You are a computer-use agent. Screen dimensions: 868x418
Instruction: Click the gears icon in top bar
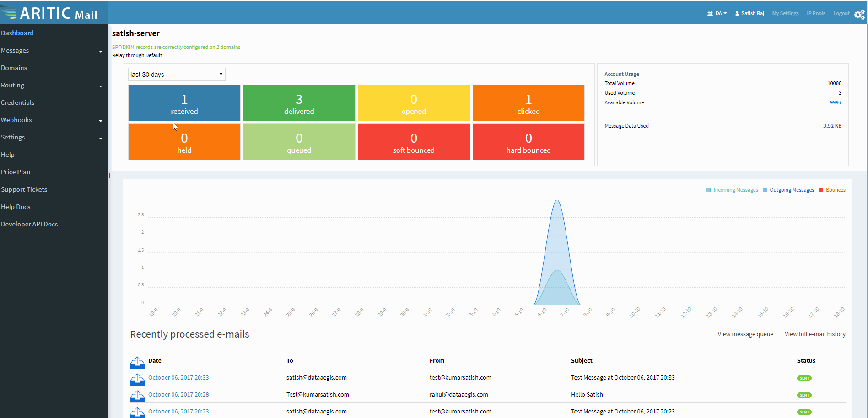tap(859, 15)
